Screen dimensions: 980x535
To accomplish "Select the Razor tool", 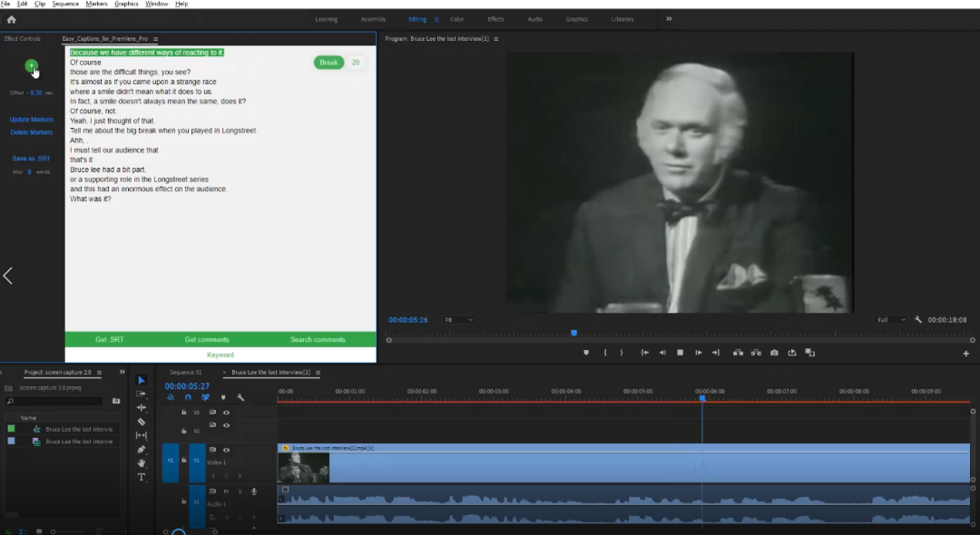I will 142,422.
